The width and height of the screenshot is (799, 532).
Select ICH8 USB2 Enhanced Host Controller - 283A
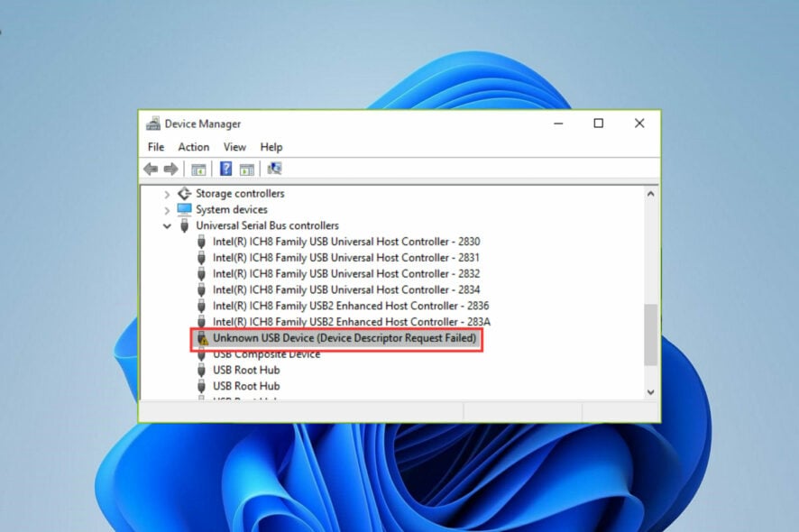[352, 322]
